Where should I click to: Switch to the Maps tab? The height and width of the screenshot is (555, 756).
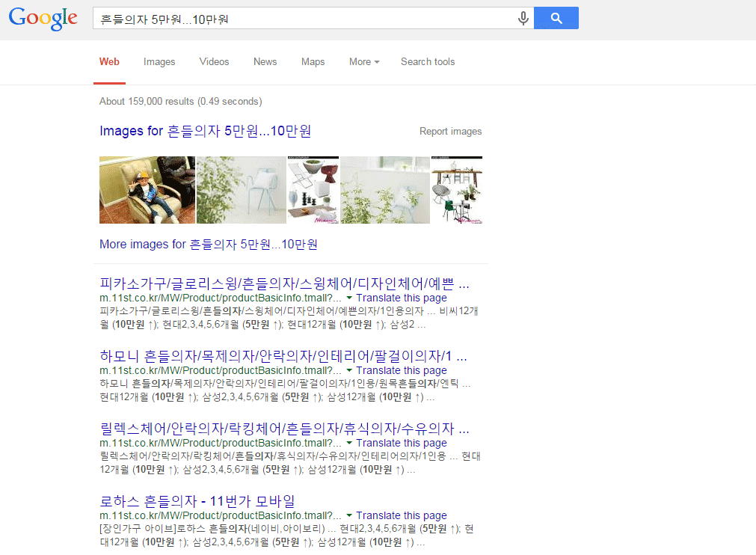313,62
